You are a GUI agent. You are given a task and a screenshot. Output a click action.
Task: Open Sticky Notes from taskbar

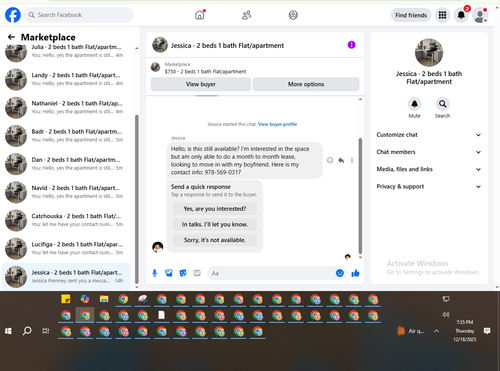[x=66, y=299]
